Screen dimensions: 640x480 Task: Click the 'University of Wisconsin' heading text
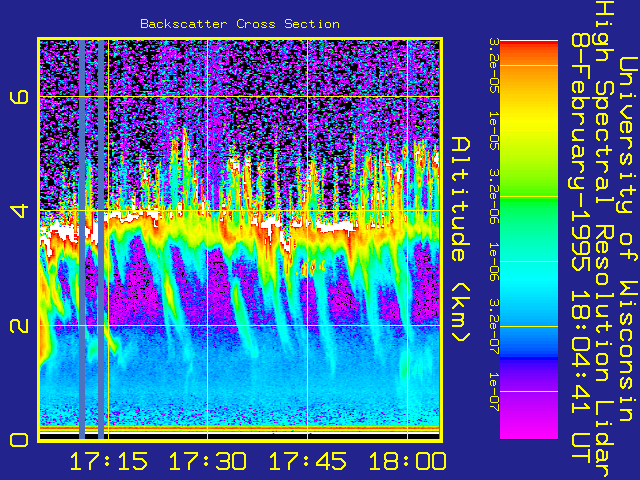(628, 239)
